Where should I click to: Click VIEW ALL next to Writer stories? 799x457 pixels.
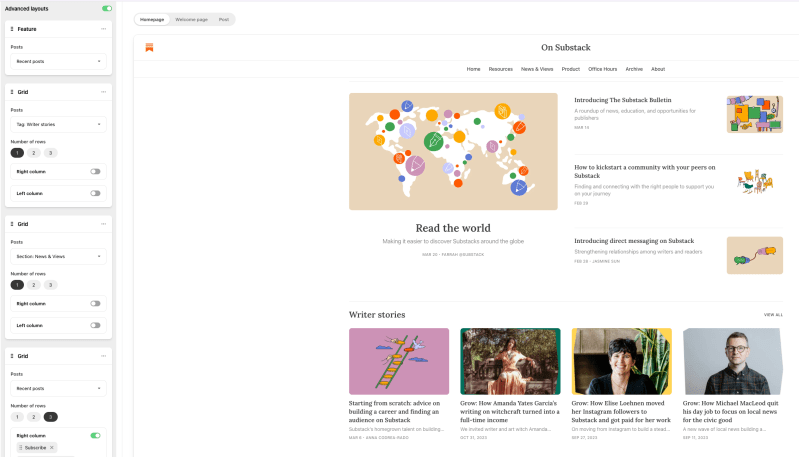[773, 315]
